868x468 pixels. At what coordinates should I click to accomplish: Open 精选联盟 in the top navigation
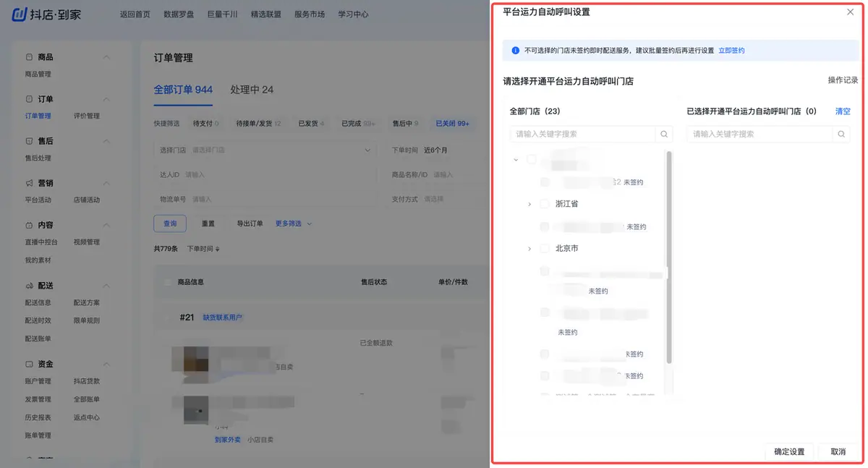point(265,14)
